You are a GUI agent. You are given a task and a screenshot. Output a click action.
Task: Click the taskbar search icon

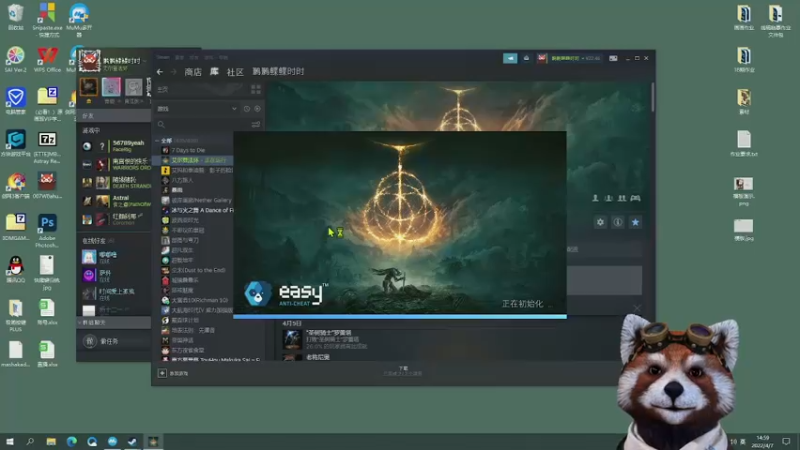(30, 441)
